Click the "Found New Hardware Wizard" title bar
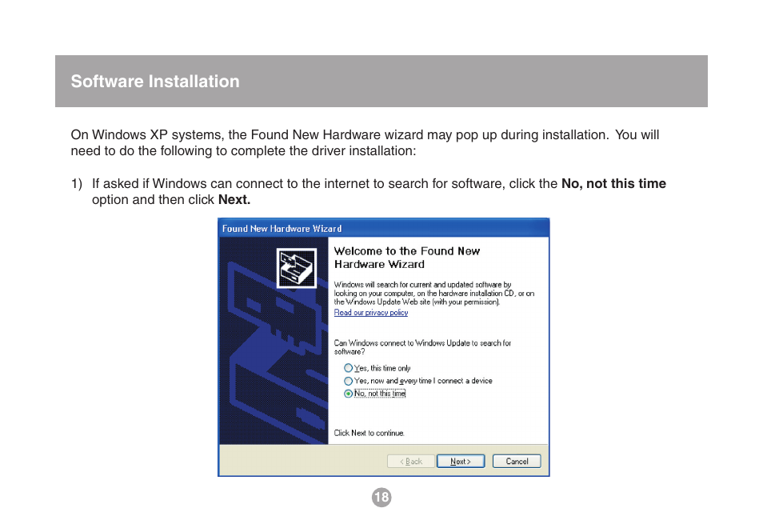Image resolution: width=763 pixels, height=532 pixels. point(383,228)
